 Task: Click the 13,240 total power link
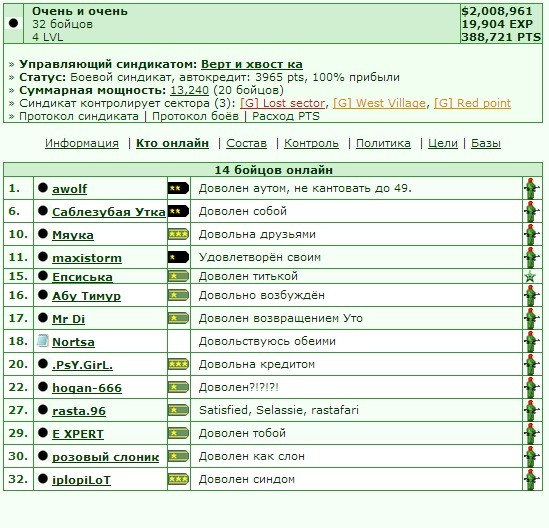189,90
